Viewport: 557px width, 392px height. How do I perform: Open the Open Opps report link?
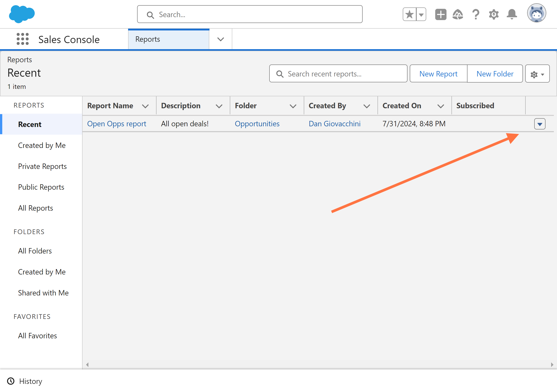click(117, 124)
